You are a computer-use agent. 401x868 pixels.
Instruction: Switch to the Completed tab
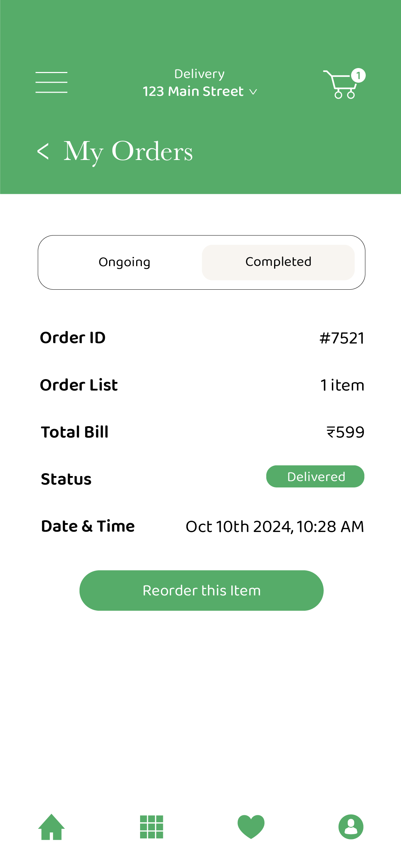pyautogui.click(x=278, y=262)
